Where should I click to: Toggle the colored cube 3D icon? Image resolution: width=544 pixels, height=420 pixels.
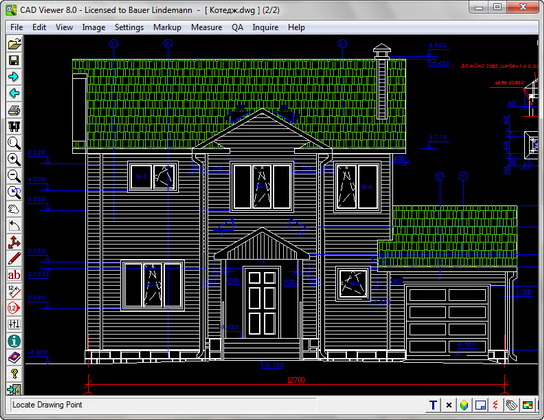[464, 405]
